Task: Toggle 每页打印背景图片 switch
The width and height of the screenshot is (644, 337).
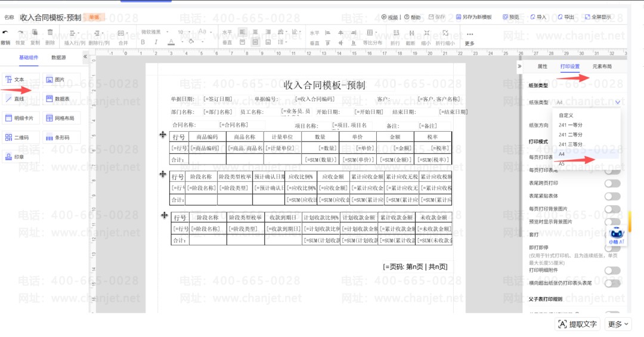Action: [x=612, y=209]
